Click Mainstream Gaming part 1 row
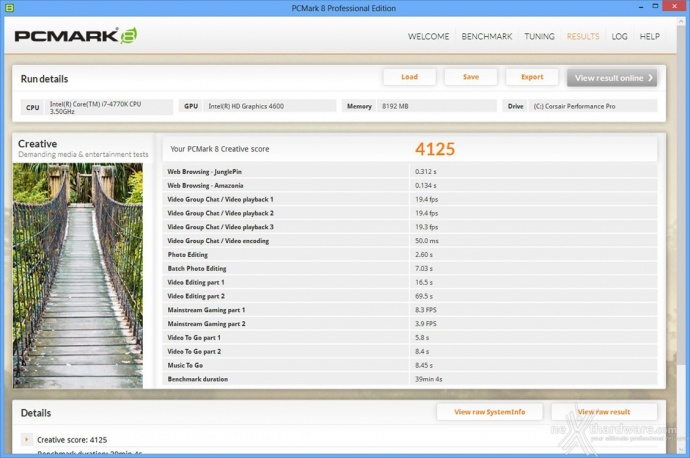 tap(410, 310)
